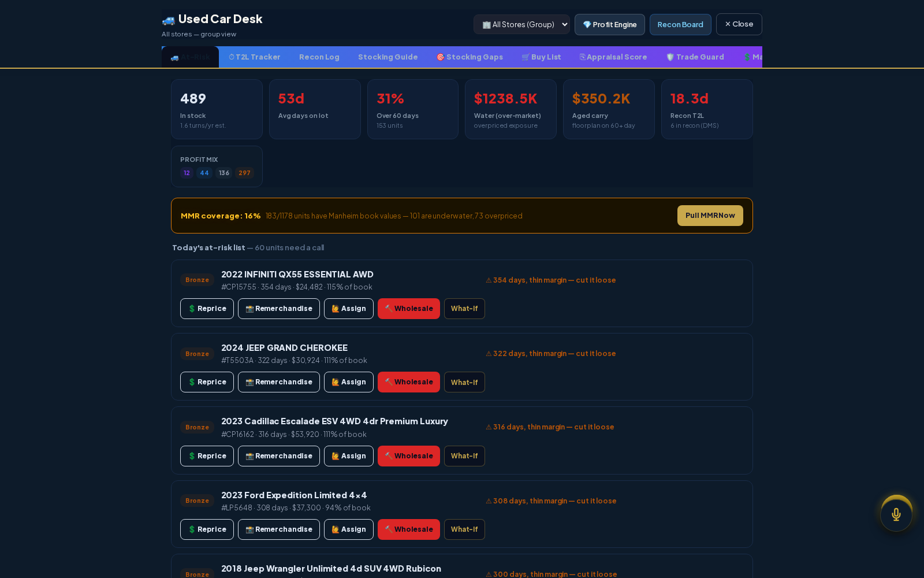
Task: Click the 53d Avg days on lot card
Action: click(x=315, y=109)
